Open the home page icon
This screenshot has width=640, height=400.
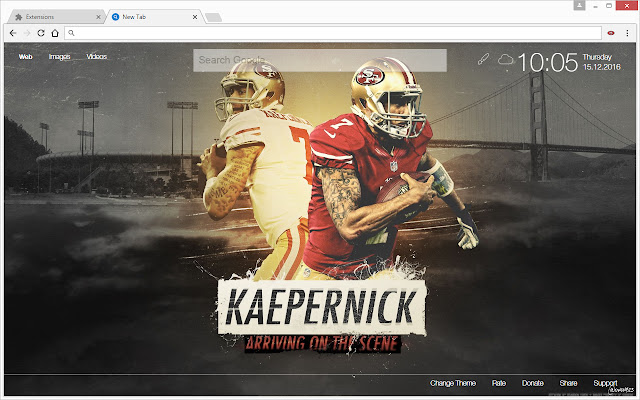tap(55, 33)
